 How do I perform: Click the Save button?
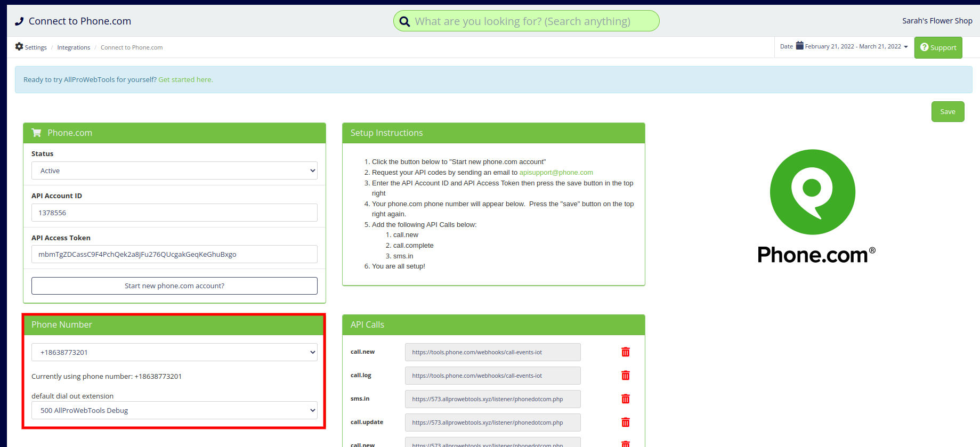click(947, 111)
